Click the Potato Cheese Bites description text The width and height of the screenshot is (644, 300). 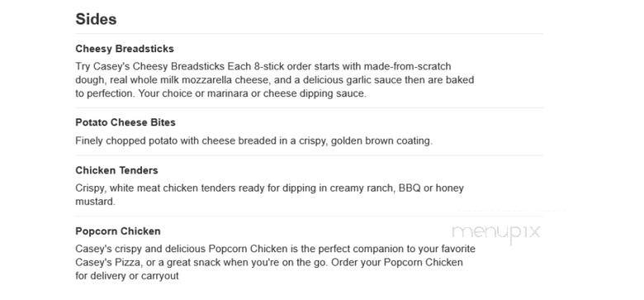(x=253, y=141)
